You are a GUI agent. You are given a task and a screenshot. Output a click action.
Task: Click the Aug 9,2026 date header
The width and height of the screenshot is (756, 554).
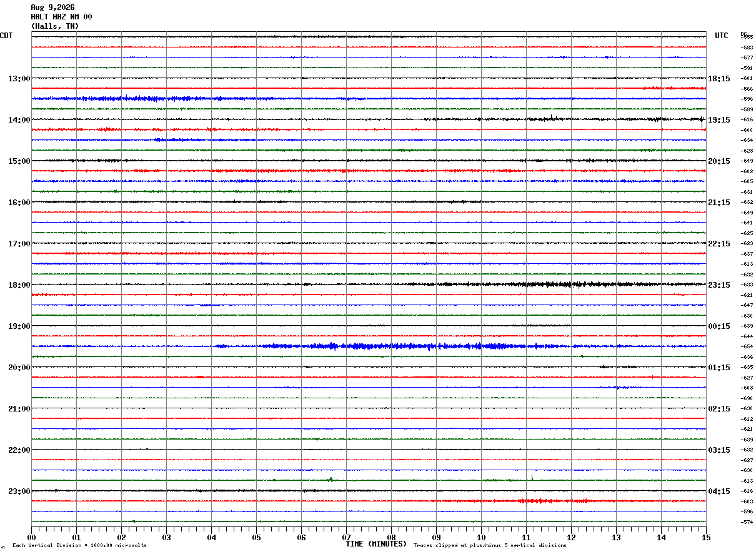point(52,8)
